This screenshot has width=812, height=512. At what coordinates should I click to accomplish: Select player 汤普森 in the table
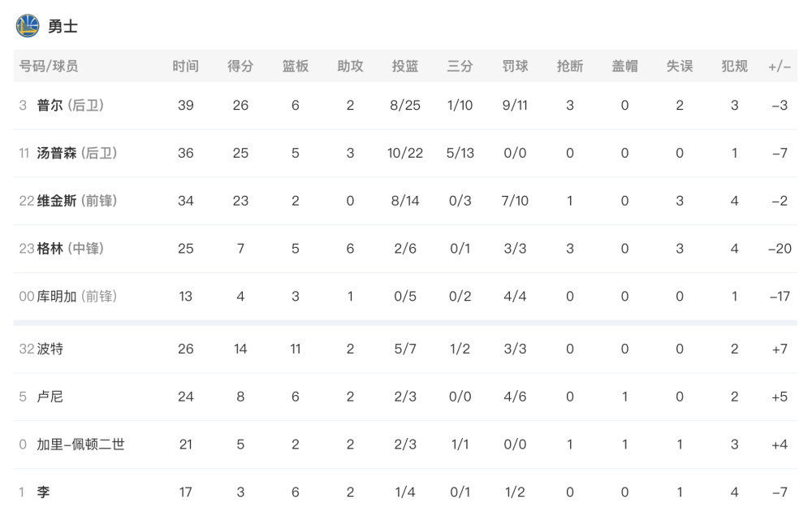pos(57,153)
